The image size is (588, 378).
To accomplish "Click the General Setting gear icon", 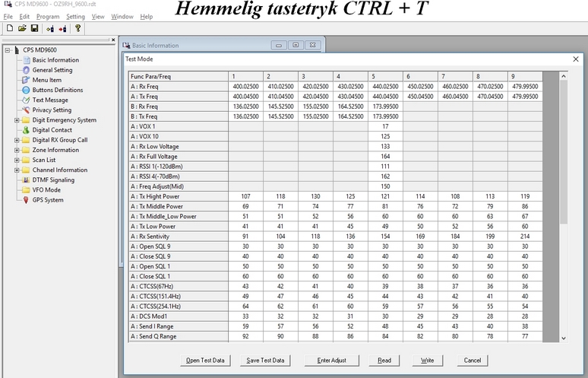I will [x=26, y=70].
